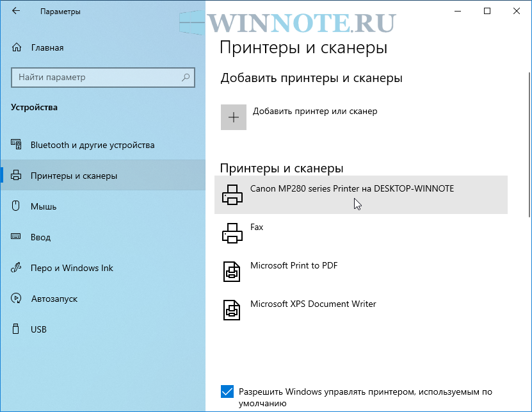Open the Мышь settings page
Viewport: 532px width, 412px height.
[44, 206]
